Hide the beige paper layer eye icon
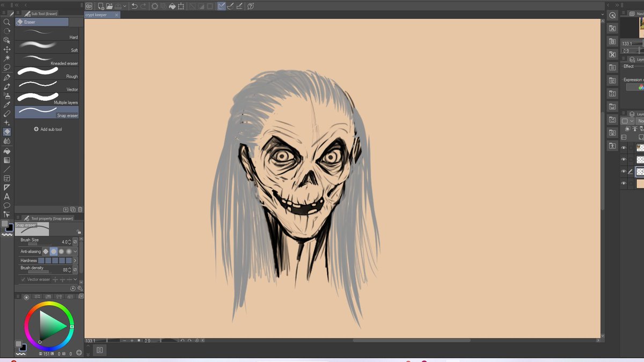The image size is (644, 362). coord(624,183)
